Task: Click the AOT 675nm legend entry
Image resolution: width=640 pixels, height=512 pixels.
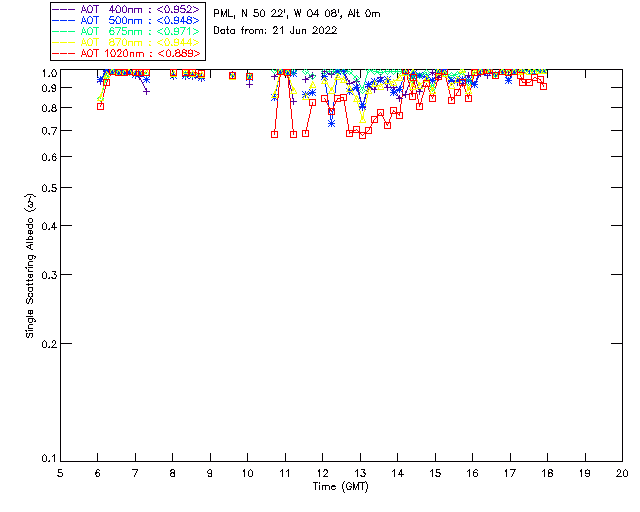Action: [x=126, y=31]
